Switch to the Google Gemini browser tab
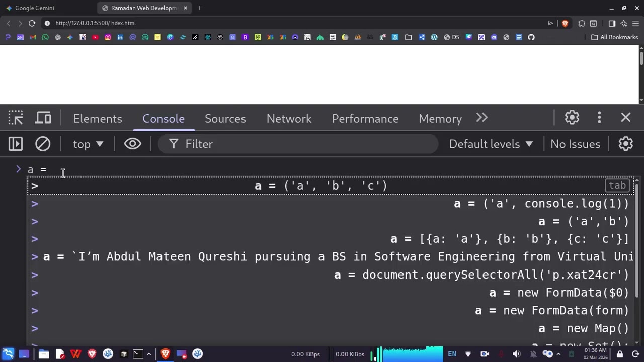This screenshot has width=644, height=362. [48, 8]
